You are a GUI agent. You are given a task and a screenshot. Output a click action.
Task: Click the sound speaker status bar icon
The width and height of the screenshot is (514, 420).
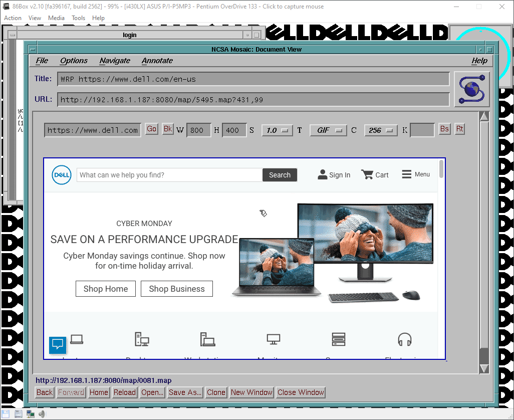[42, 414]
